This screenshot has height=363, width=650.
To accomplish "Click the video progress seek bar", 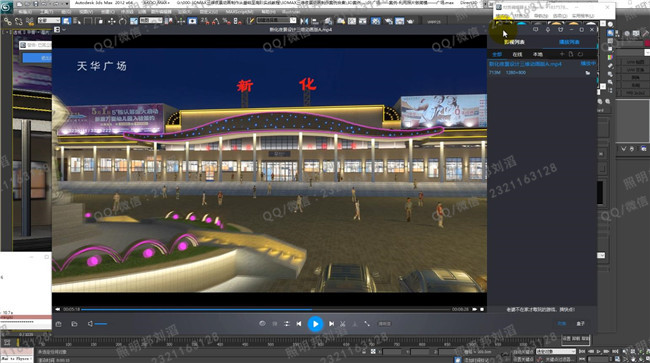I will 265,309.
